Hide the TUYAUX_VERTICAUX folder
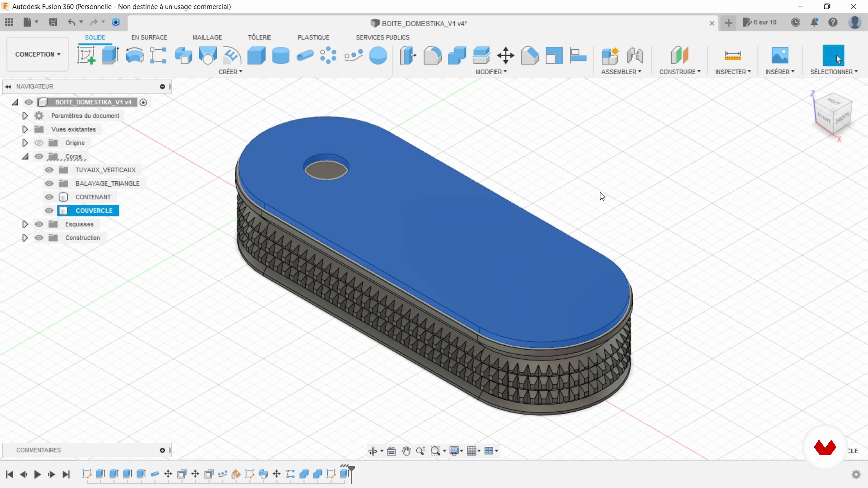 (x=49, y=170)
